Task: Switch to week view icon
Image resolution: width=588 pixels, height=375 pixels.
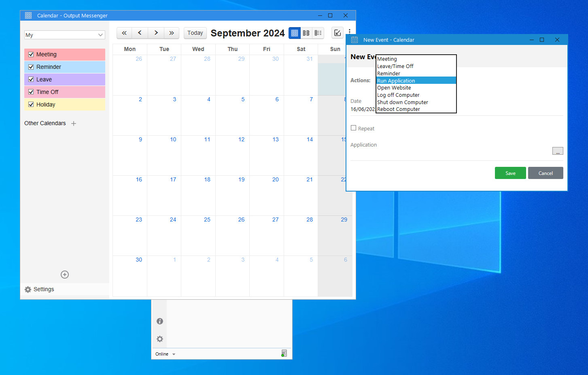Action: 306,33
